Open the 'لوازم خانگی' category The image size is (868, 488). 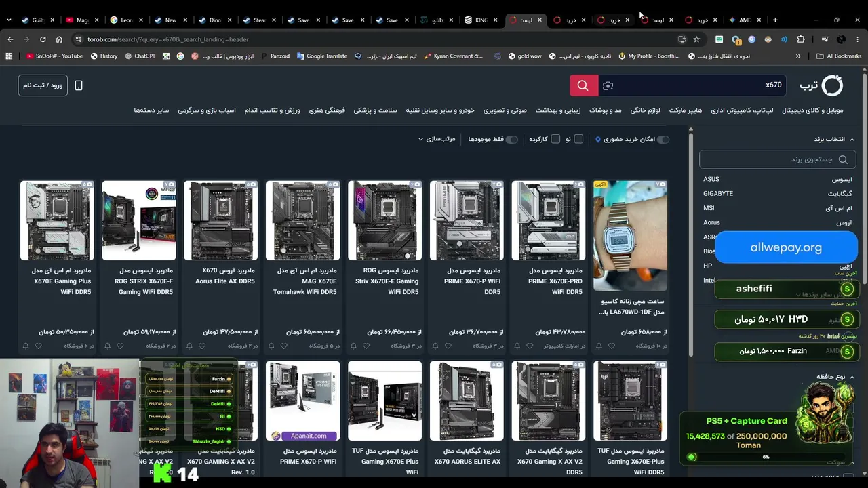[x=646, y=110]
